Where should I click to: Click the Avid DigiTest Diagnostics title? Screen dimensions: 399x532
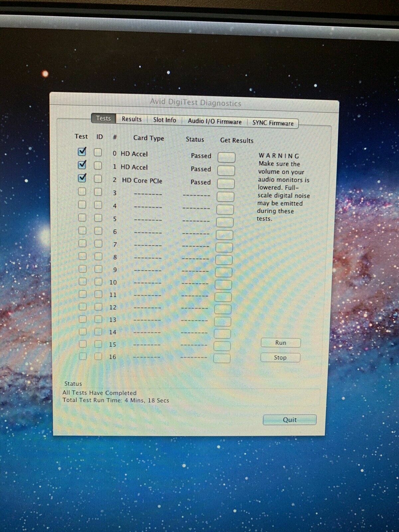pos(196,103)
